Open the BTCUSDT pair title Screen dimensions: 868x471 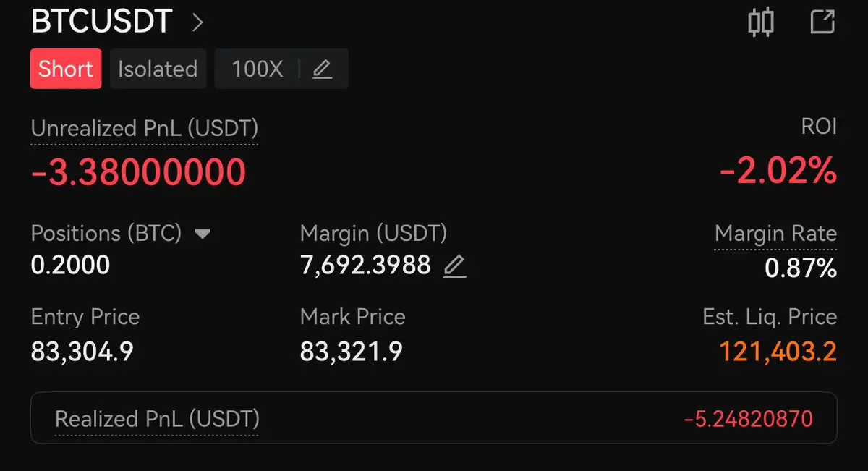(101, 22)
